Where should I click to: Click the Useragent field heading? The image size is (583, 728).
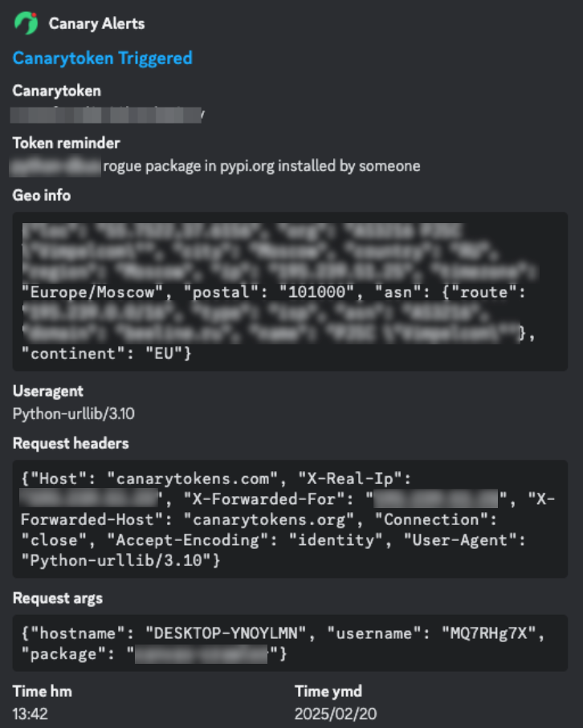[x=47, y=391]
